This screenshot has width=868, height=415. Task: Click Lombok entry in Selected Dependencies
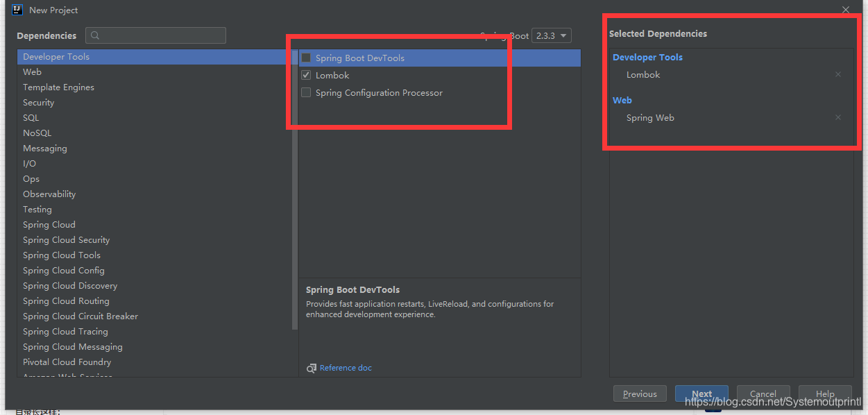(643, 74)
